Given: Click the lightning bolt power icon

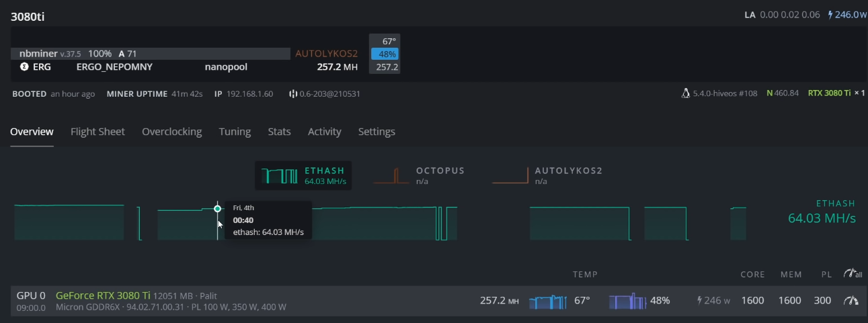Looking at the screenshot, I should coord(830,15).
